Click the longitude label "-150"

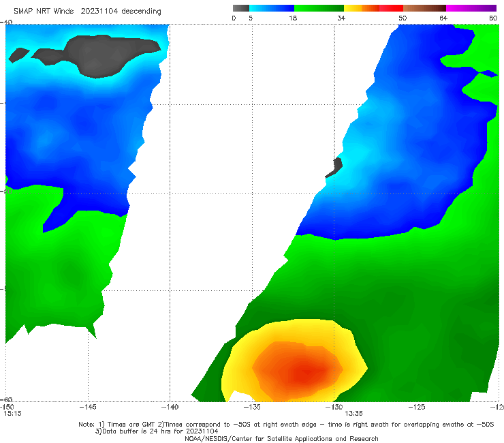[7, 407]
